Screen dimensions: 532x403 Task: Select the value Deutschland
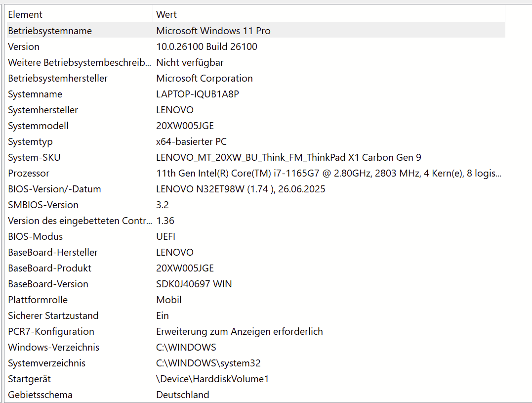tap(183, 395)
